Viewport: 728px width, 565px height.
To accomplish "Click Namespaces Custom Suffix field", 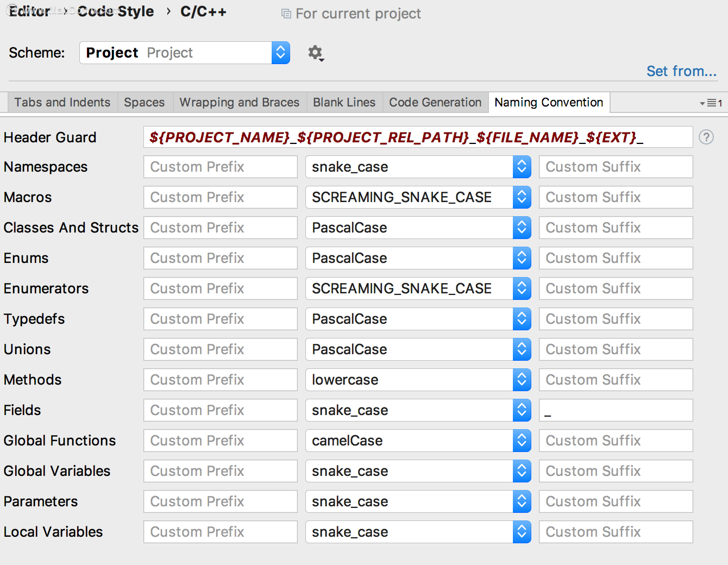I will click(616, 167).
